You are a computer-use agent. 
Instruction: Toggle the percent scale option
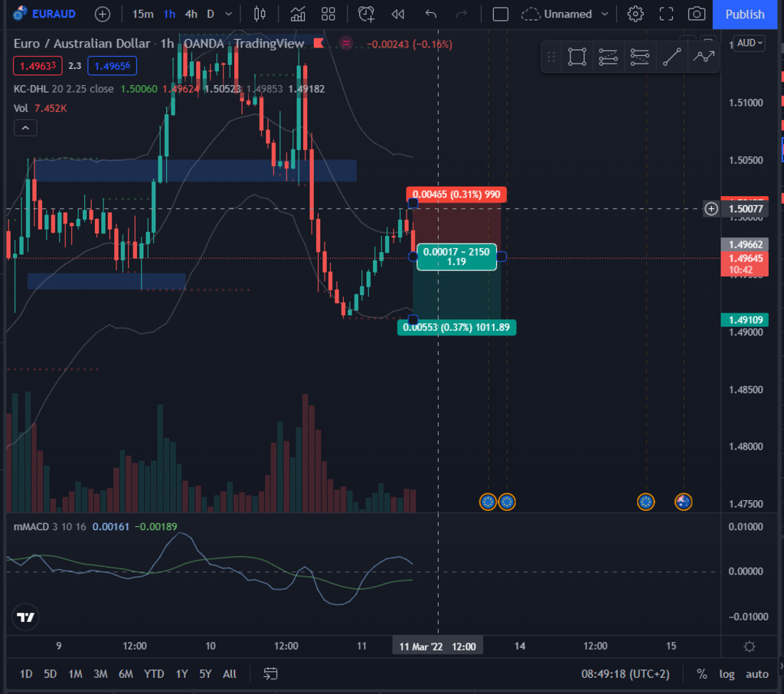coord(701,674)
